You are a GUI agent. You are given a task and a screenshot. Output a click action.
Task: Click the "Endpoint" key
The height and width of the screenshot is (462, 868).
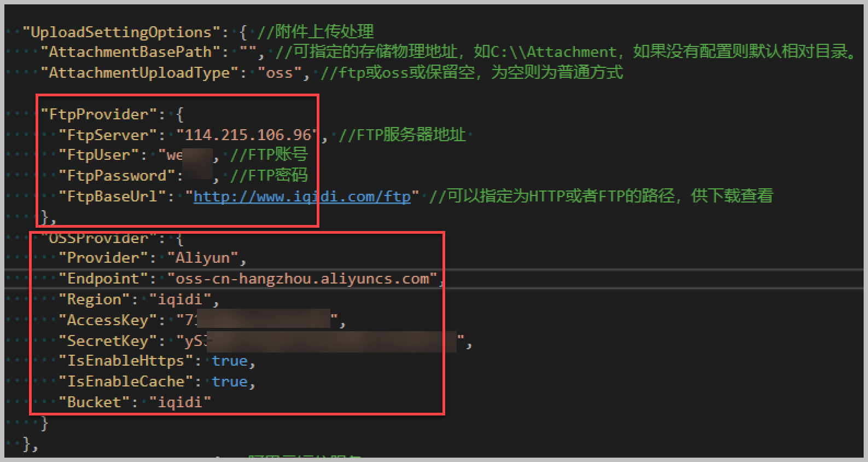(x=103, y=279)
